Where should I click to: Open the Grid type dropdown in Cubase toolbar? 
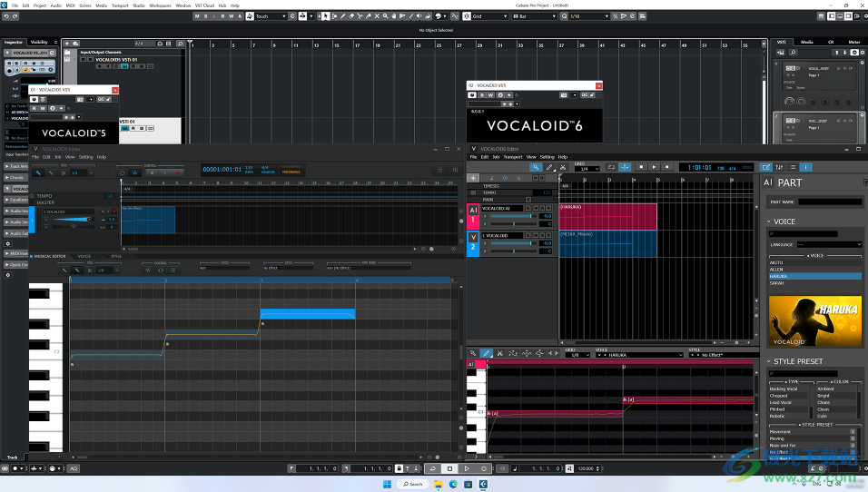(490, 16)
